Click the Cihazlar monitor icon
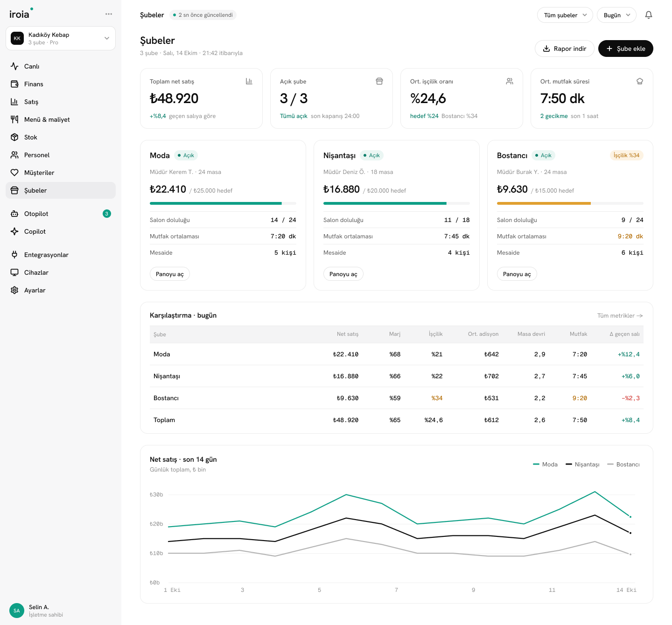Screen dimensions: 672x625 [14, 272]
